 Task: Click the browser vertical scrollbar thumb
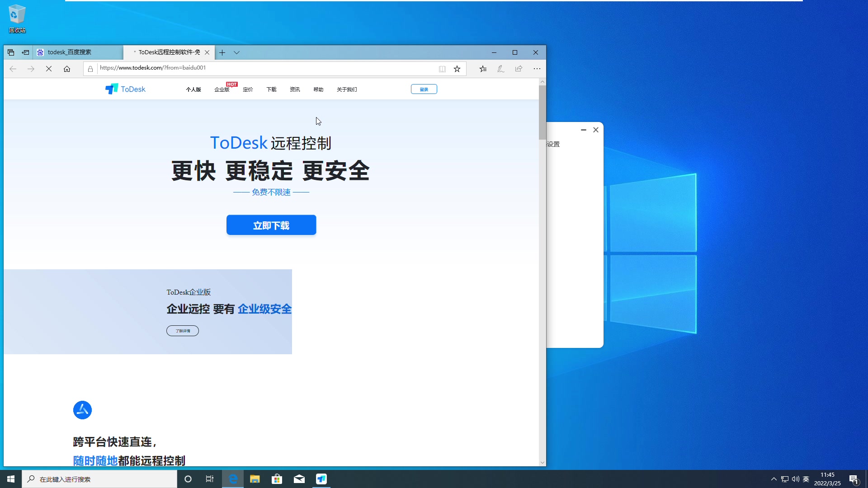coord(542,112)
